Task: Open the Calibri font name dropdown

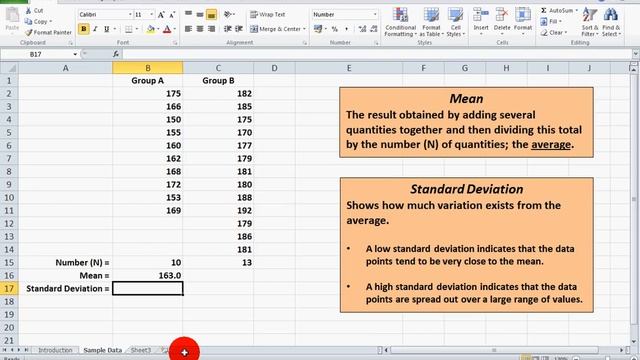Action: (130, 15)
